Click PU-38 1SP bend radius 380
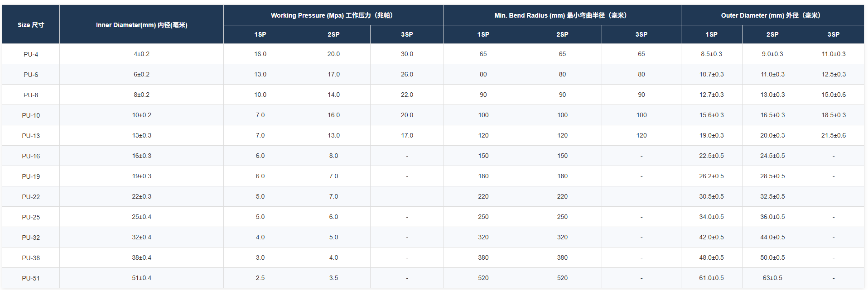This screenshot has width=868, height=290. point(483,257)
